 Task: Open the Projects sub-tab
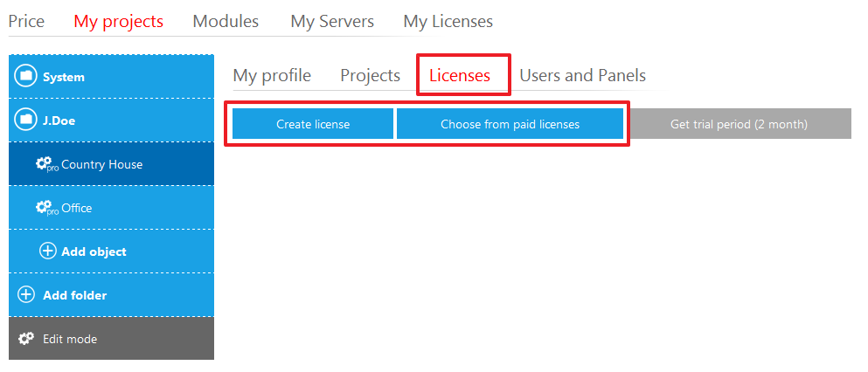[x=370, y=75]
